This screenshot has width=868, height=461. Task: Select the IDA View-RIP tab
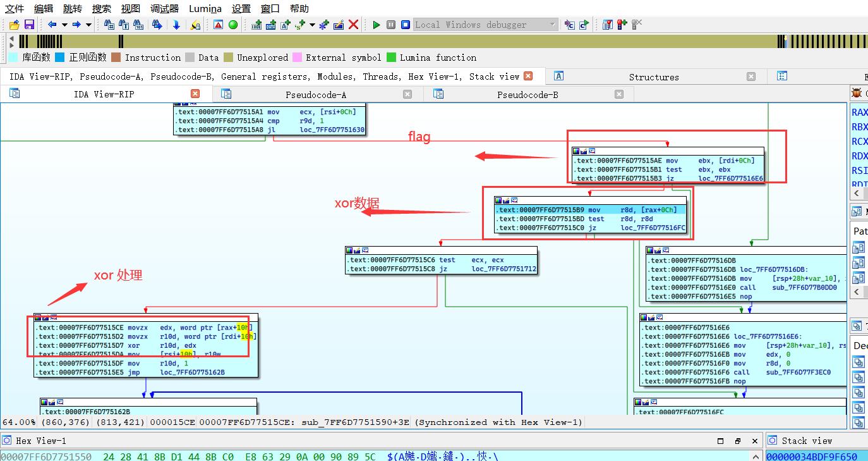104,94
